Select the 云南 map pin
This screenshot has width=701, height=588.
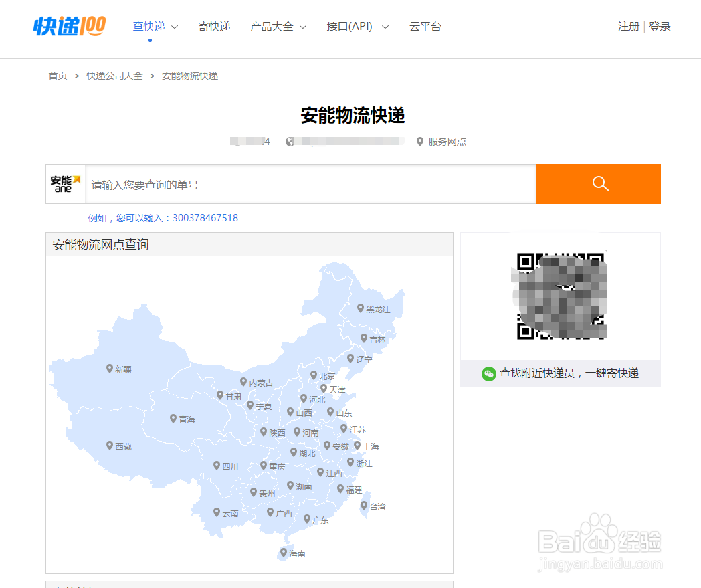pyautogui.click(x=217, y=512)
